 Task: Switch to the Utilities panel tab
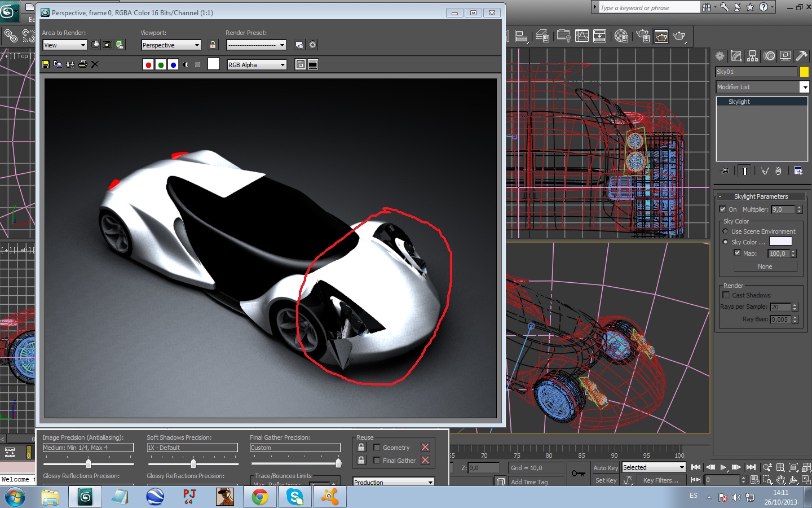[801, 56]
